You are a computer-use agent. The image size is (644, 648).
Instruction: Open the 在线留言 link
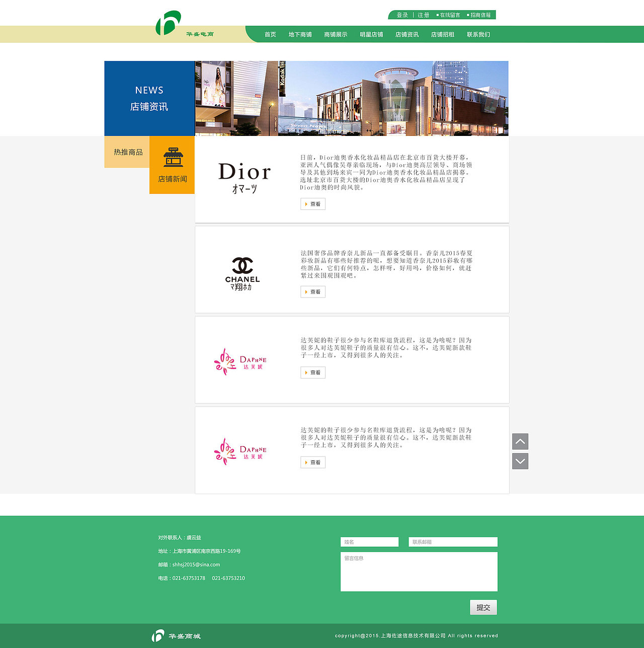[x=448, y=15]
